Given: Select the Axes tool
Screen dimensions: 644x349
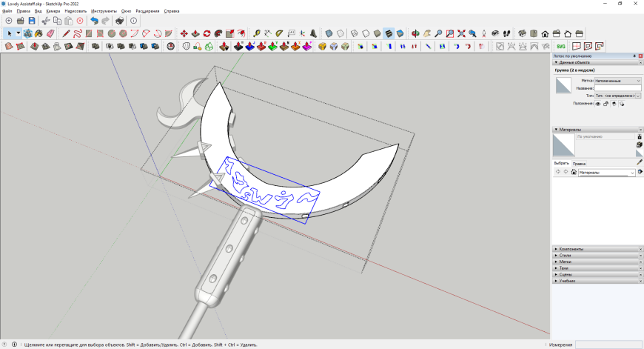Looking at the screenshot, I should point(303,33).
